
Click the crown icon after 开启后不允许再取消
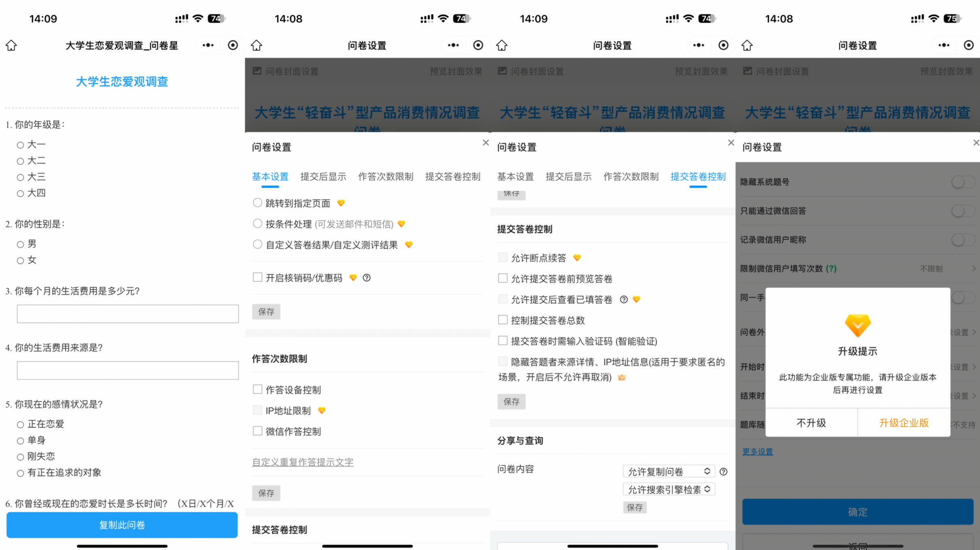coord(622,377)
